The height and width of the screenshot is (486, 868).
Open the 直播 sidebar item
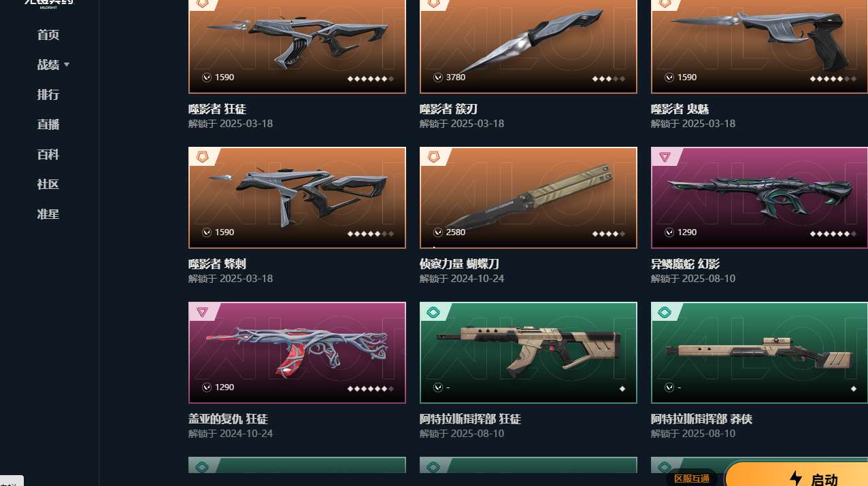pos(48,124)
